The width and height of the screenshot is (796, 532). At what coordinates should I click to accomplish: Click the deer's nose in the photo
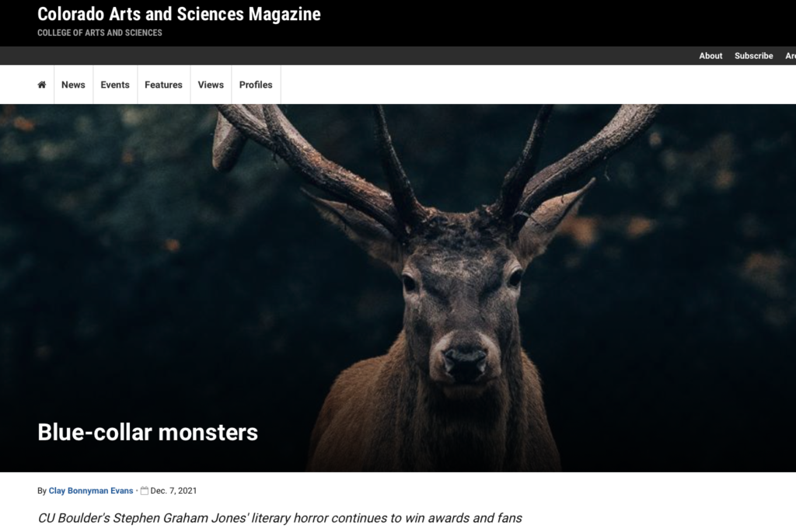click(464, 359)
